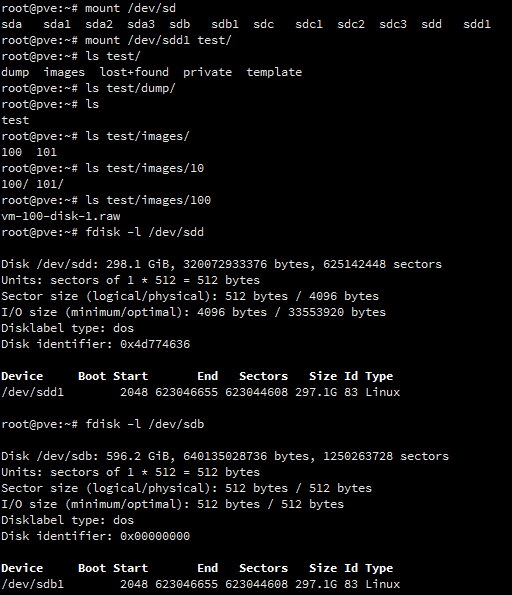Click the 'vm-100-disk-1.raw' filename

(61, 216)
